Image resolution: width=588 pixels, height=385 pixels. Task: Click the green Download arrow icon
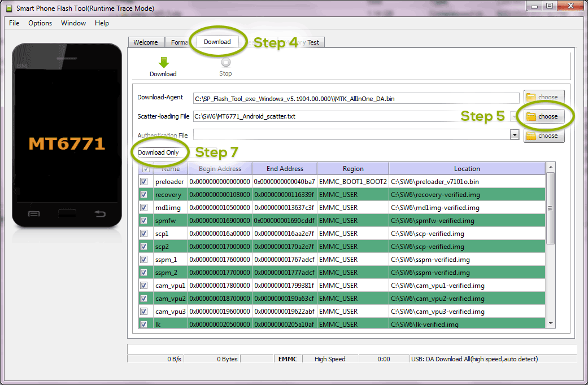click(x=163, y=62)
